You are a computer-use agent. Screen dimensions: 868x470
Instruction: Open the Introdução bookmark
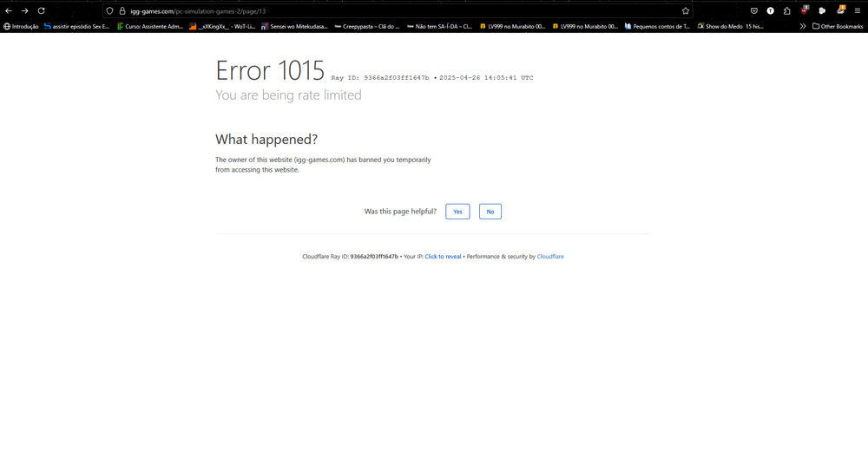21,26
